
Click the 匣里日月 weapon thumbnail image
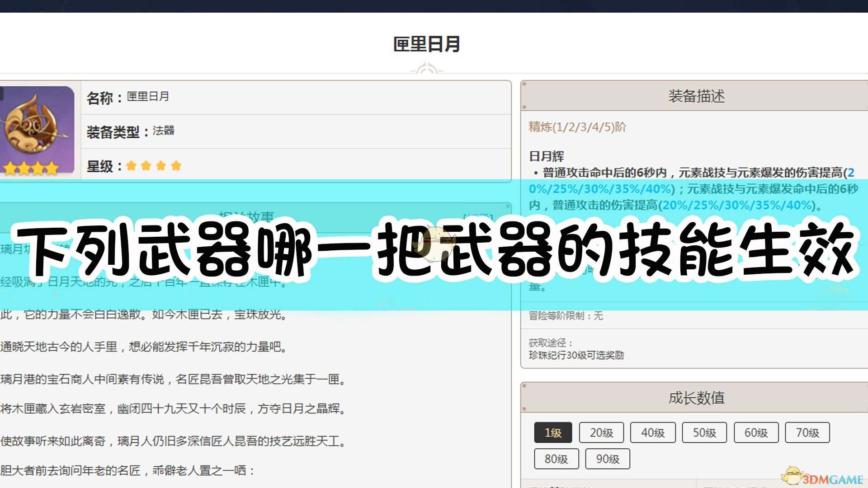(x=37, y=131)
